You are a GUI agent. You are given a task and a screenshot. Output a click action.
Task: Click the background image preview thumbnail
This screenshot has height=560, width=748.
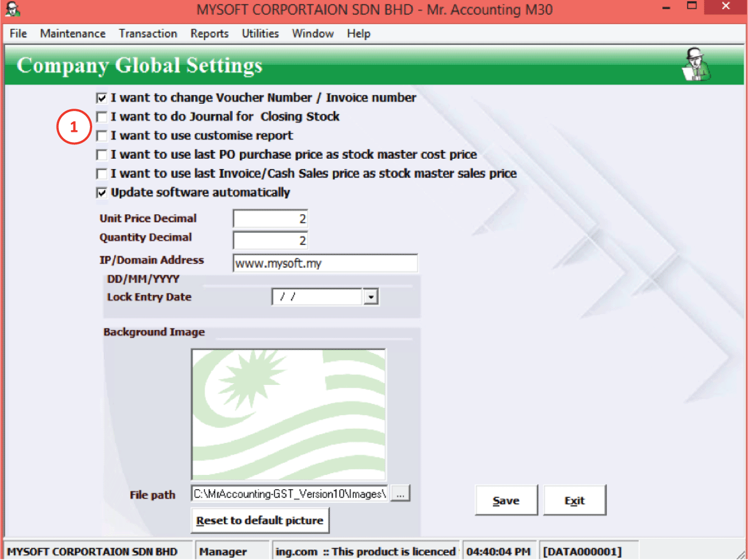289,415
